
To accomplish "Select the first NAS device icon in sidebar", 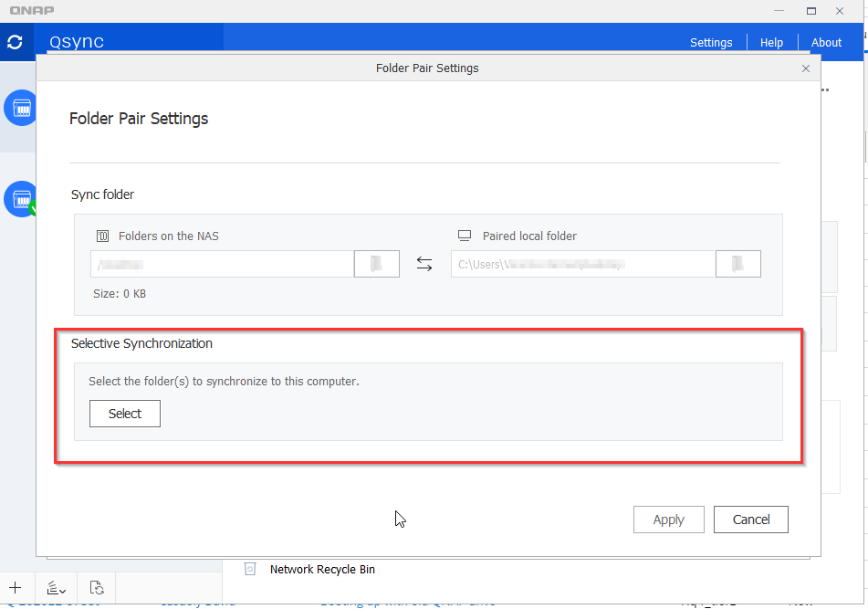I will point(20,108).
